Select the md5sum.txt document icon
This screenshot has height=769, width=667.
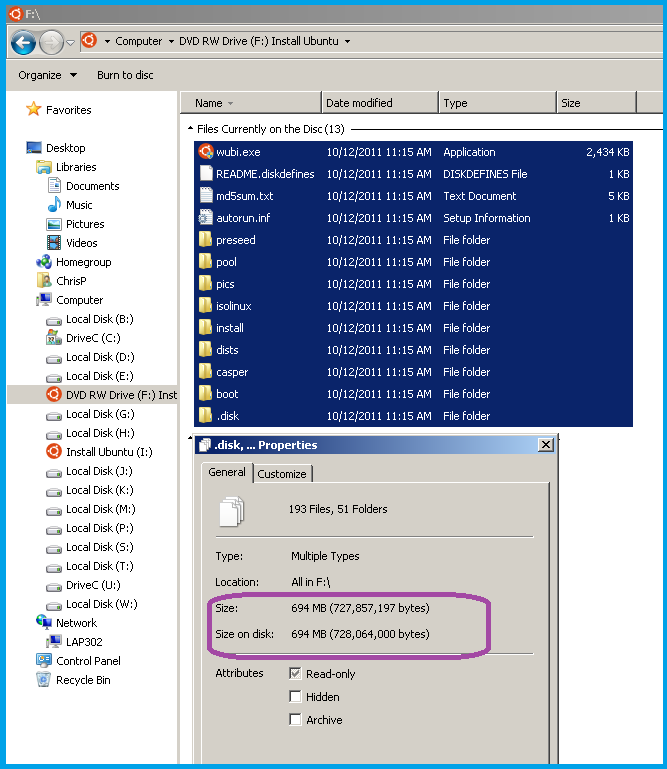(x=206, y=196)
